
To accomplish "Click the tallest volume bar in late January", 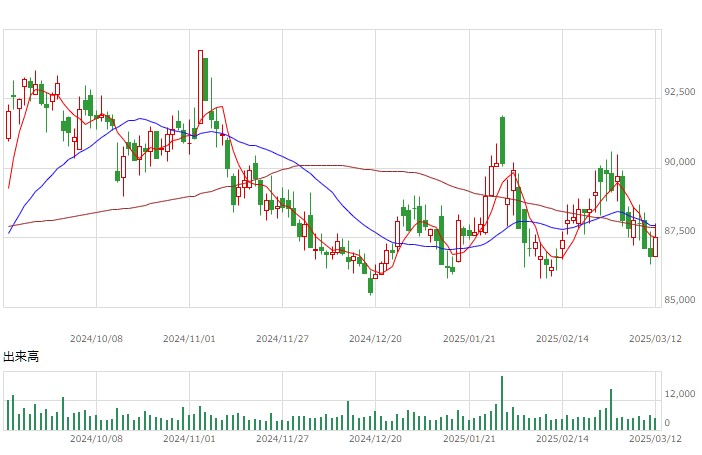I will click(502, 403).
